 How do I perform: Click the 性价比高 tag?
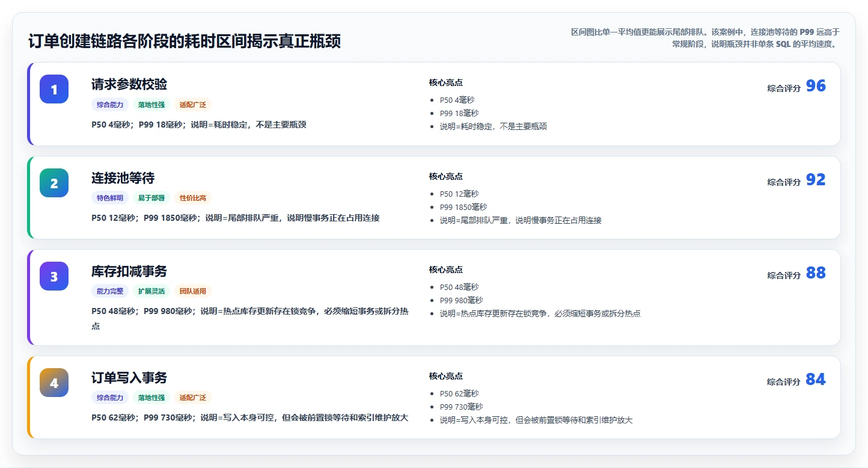coord(193,198)
